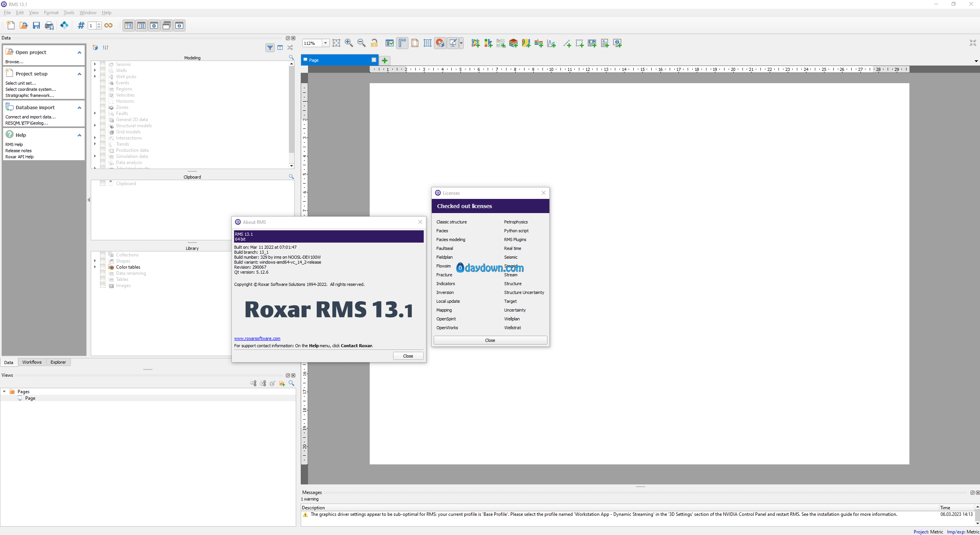Click the Zoom out magnifier icon
980x535 pixels.
361,43
